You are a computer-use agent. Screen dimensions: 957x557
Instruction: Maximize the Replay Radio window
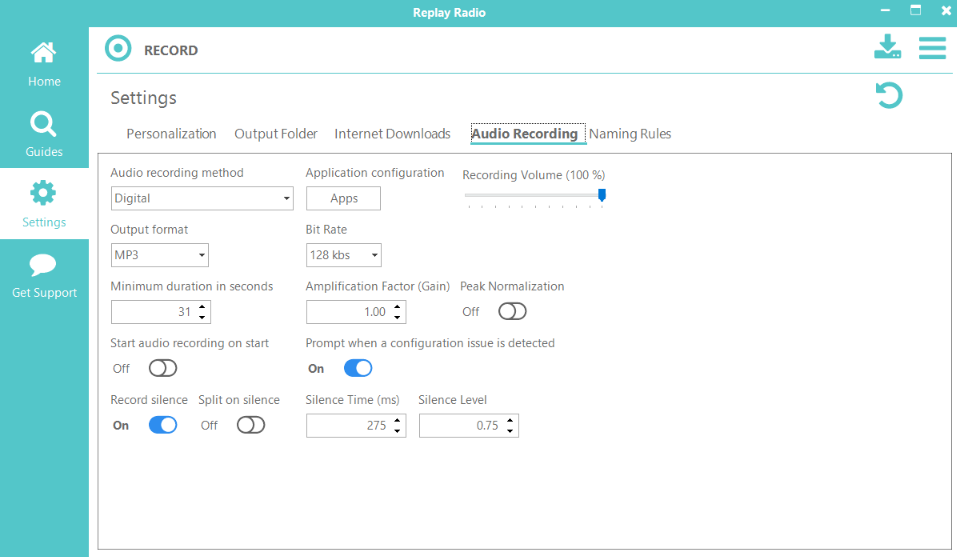915,10
